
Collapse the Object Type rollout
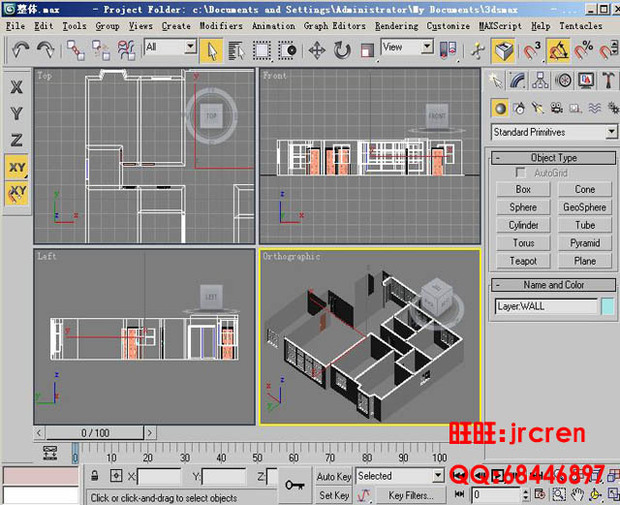point(554,157)
